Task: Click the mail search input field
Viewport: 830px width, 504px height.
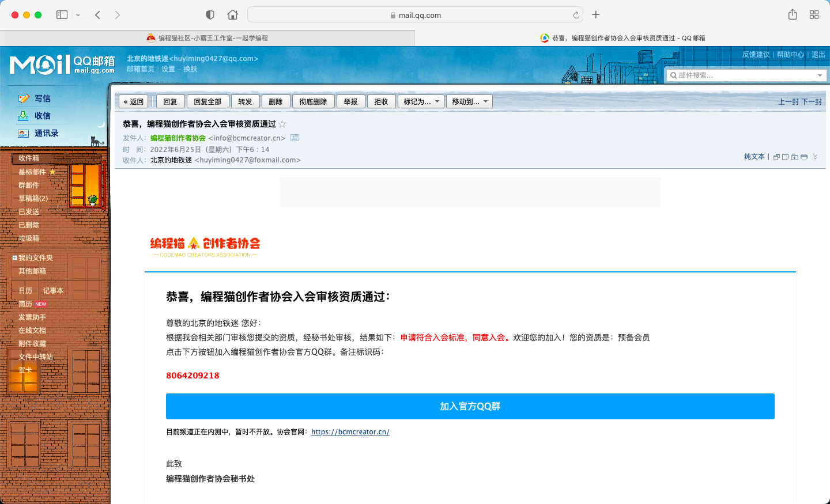Action: [746, 75]
